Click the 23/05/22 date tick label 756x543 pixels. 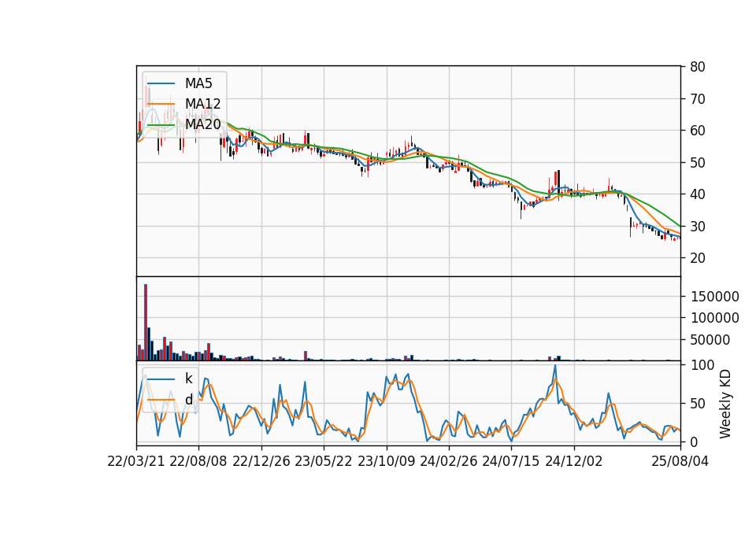tap(324, 461)
